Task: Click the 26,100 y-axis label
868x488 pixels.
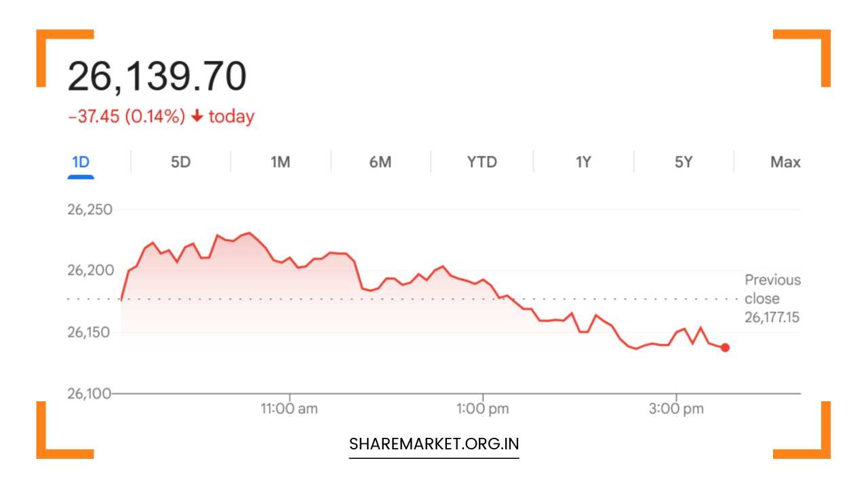Action: click(x=90, y=393)
